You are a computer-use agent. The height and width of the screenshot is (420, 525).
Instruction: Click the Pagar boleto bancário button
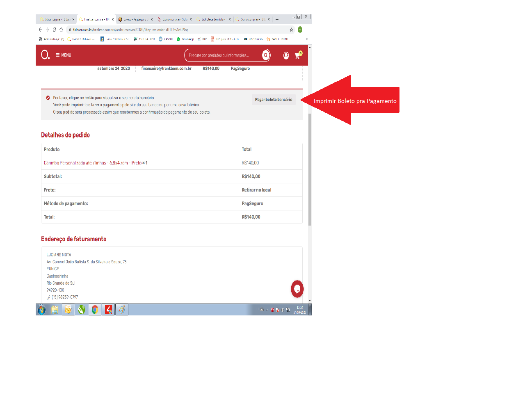[x=274, y=100]
